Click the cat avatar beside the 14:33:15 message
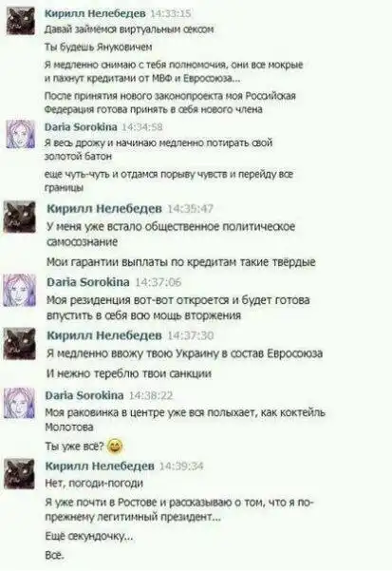This screenshot has width=392, height=571. [21, 21]
